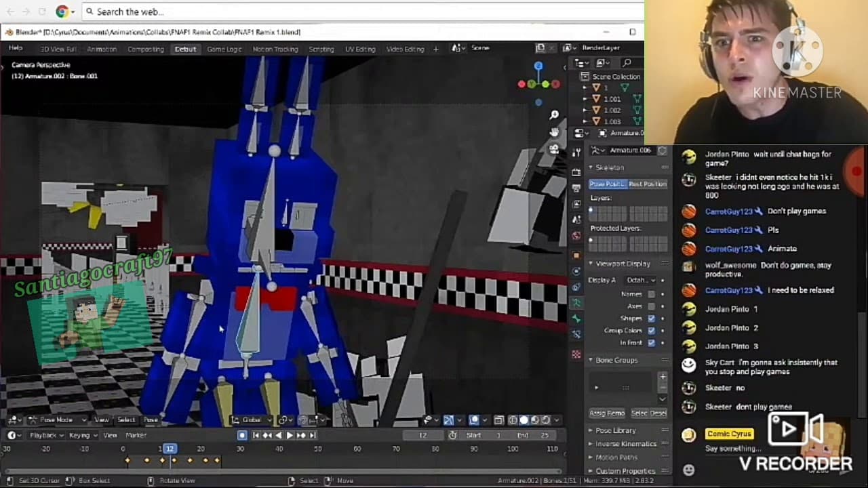The height and width of the screenshot is (488, 868).
Task: Open the Pose Mode dropdown
Action: click(x=57, y=420)
